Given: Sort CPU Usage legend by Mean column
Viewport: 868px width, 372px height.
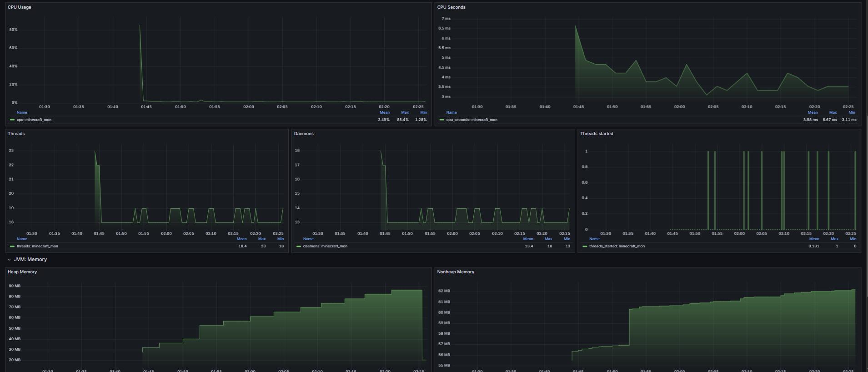Looking at the screenshot, I should coord(385,112).
